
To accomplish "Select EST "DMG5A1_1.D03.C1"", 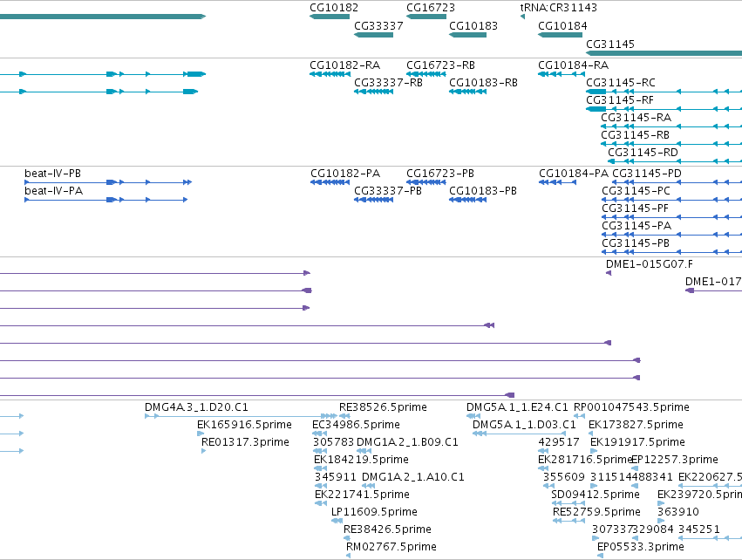I will tap(524, 425).
